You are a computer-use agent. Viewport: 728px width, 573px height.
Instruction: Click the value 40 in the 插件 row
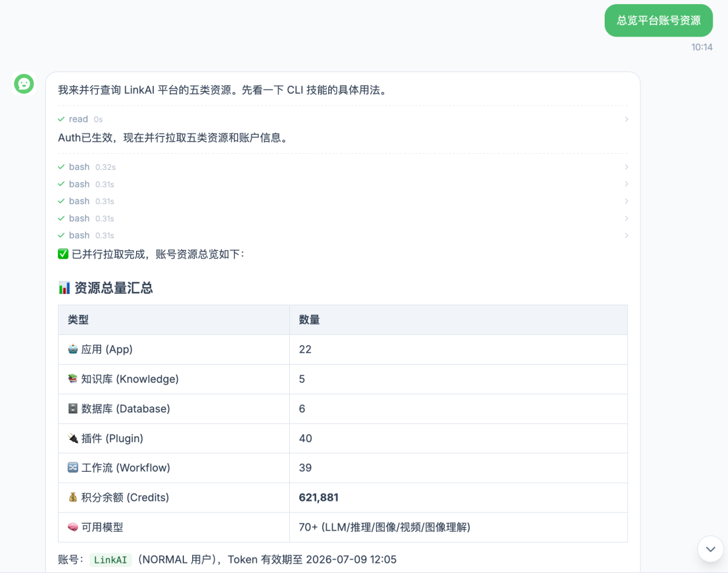tap(305, 438)
